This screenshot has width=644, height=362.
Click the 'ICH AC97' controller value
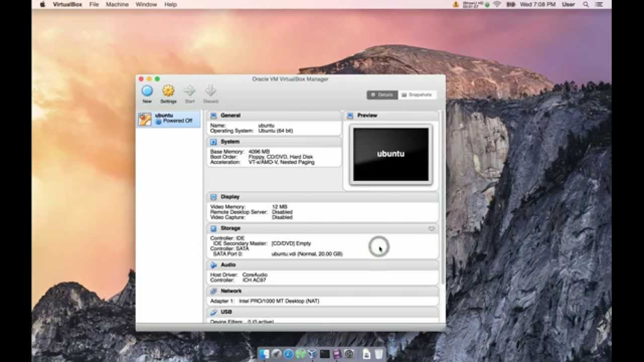254,280
